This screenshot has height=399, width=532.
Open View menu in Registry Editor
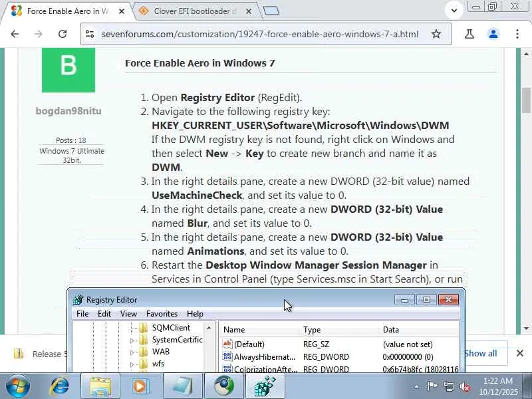coord(128,314)
